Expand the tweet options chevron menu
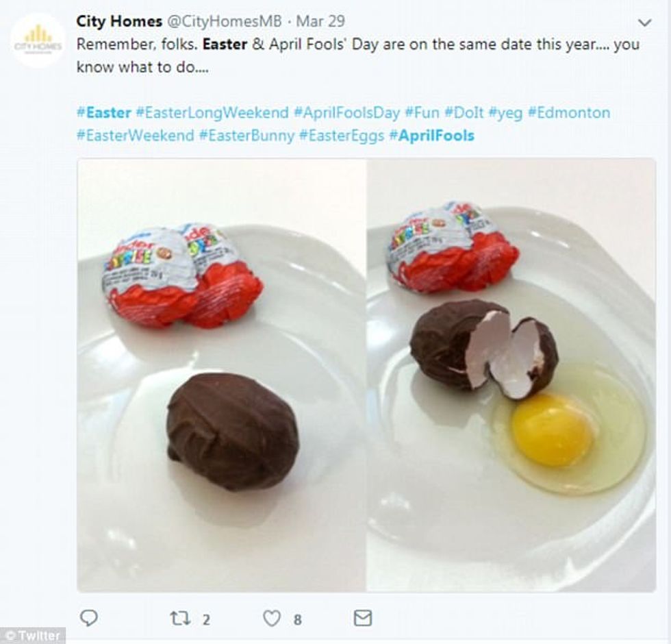Viewport: 671px width, 644px height. tap(644, 23)
